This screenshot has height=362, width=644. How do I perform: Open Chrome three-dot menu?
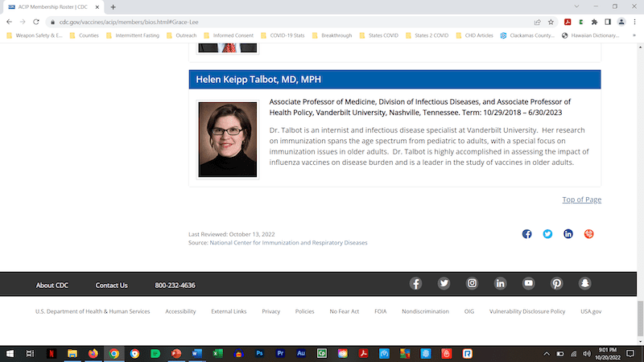[x=634, y=22]
